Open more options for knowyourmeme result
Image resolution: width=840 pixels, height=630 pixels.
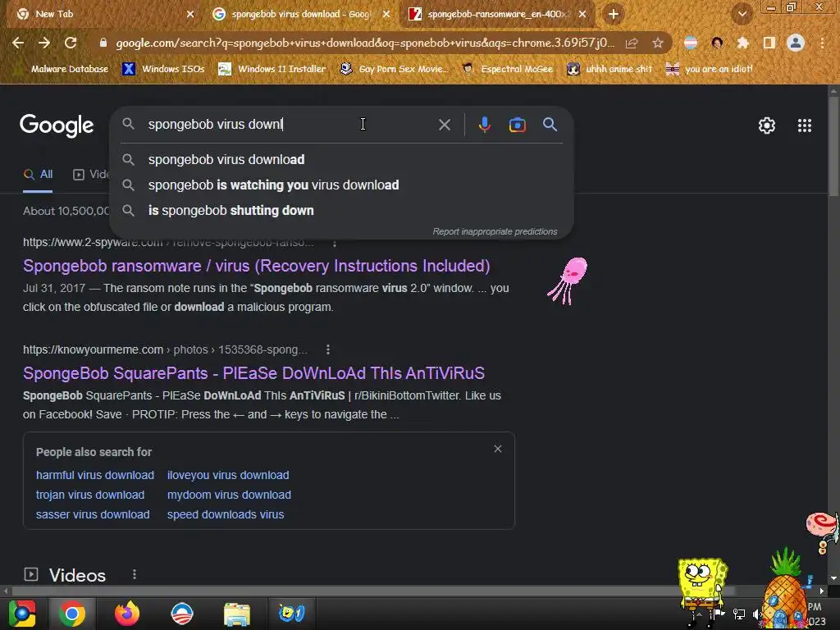coord(328,349)
